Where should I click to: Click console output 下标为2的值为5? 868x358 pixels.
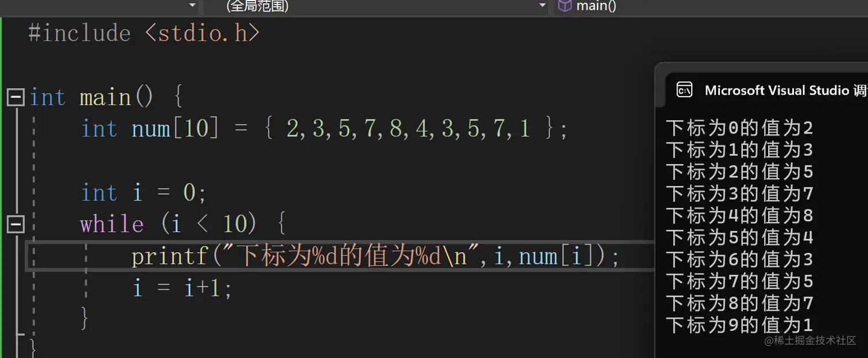739,172
